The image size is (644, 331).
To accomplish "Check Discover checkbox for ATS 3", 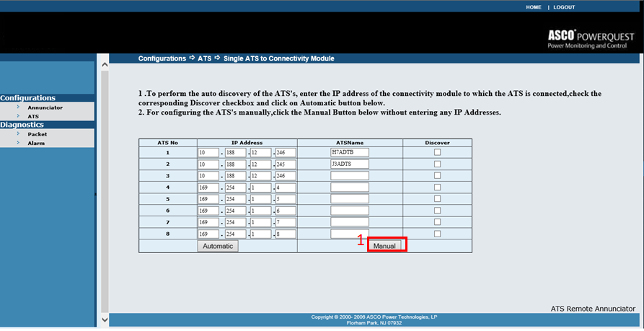I will coord(438,175).
